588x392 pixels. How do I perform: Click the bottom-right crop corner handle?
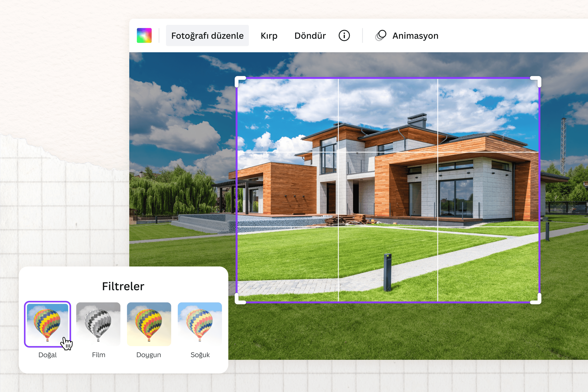(x=536, y=299)
